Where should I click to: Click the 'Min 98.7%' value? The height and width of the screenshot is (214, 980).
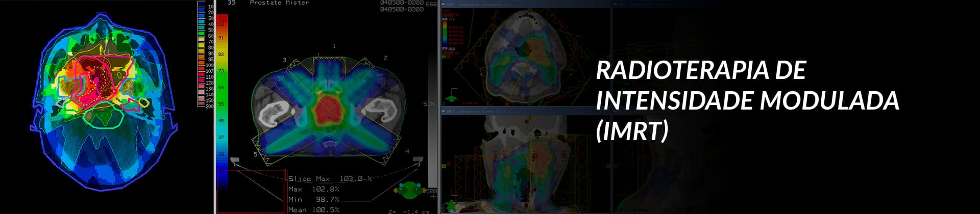313,199
